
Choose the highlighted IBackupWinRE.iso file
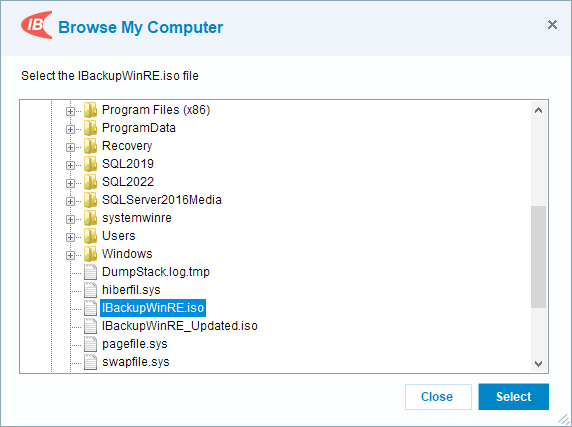[153, 308]
